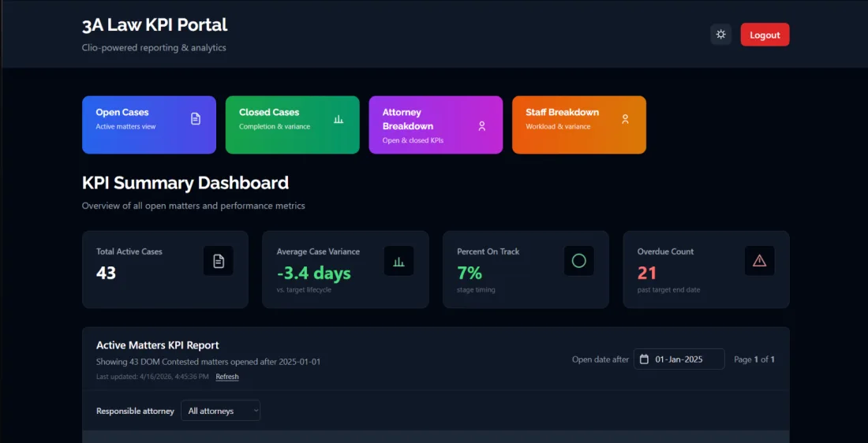The image size is (868, 443).
Task: Click the document icon in Total Active Cases tile
Action: pyautogui.click(x=219, y=261)
